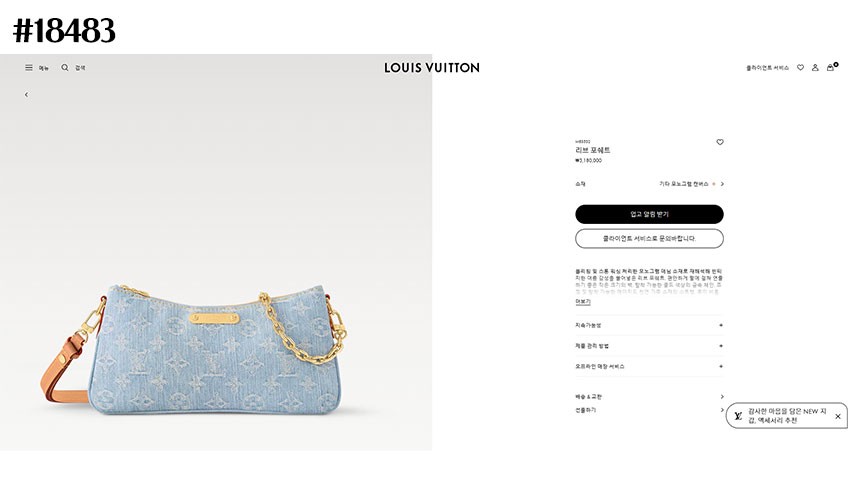Viewport: 860px width, 500px height.
Task: Click the LOUIS VUITTON logo
Action: pyautogui.click(x=432, y=67)
